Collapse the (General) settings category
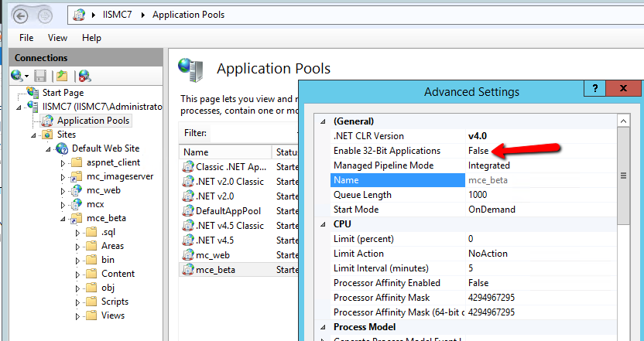Screen dimensions: 644x341 pos(323,121)
